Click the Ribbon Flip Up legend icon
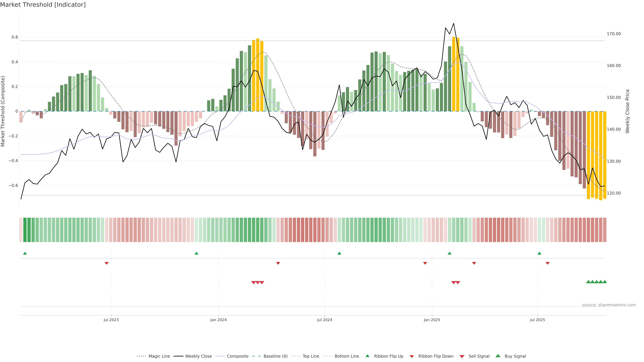Screen dimensions: 644x362 (367, 356)
